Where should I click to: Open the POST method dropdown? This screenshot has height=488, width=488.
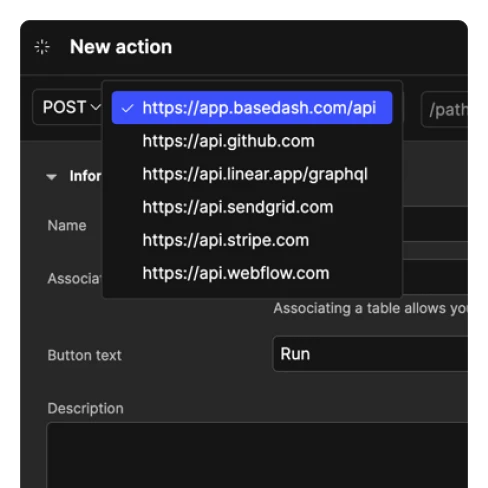(x=69, y=107)
